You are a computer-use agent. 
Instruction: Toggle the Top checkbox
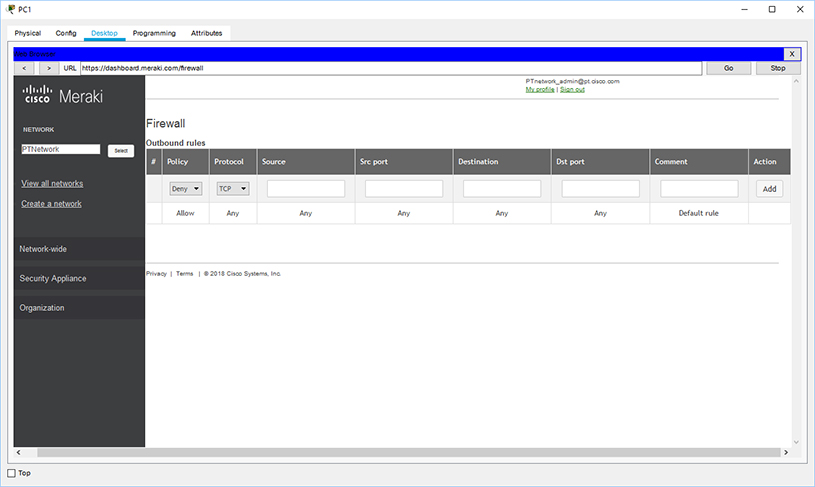point(11,473)
